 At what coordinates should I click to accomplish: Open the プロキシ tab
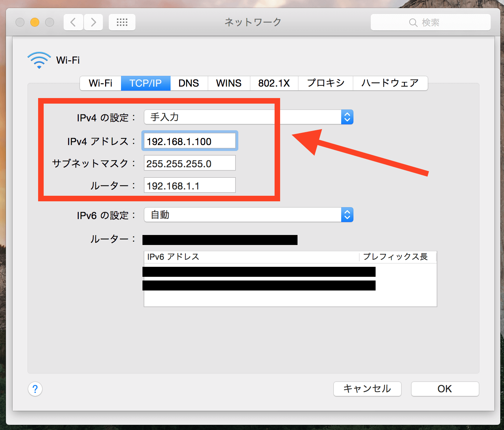tap(325, 83)
